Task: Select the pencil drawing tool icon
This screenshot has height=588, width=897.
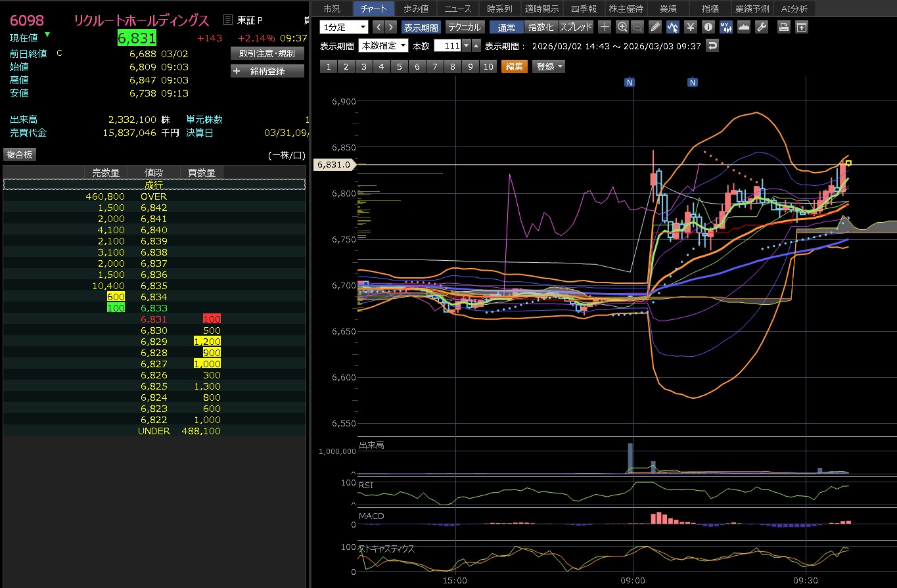Action: (655, 27)
